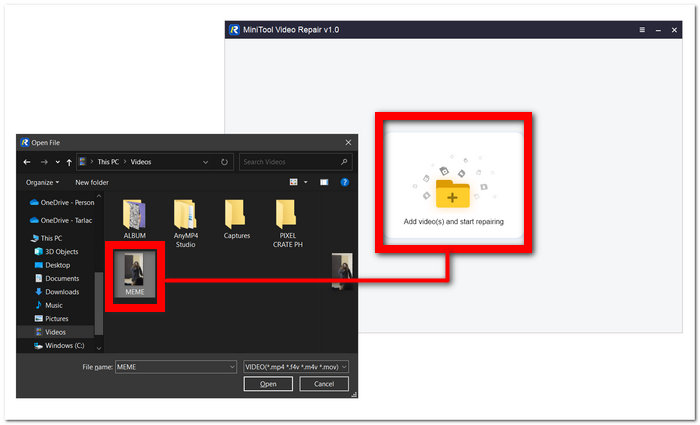This screenshot has height=425, width=700.
Task: Select the AnyMP4 Studio folder
Action: [x=185, y=224]
